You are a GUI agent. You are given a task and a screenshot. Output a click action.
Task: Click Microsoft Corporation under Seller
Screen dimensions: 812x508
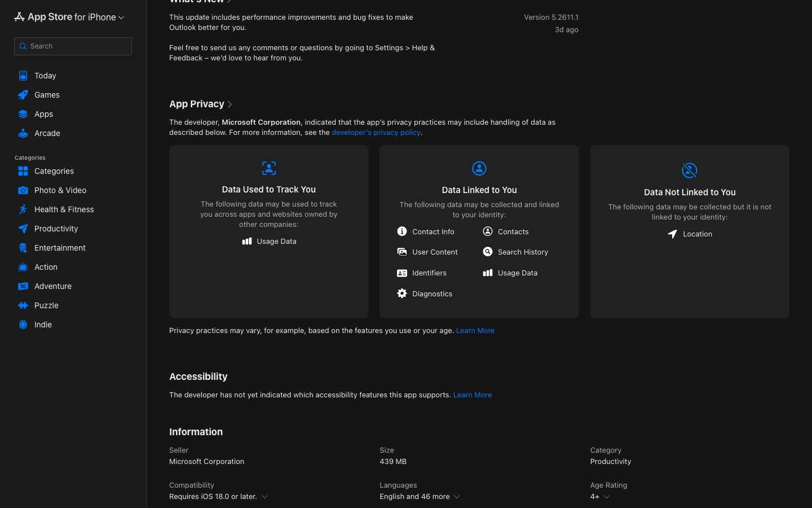[x=206, y=462]
